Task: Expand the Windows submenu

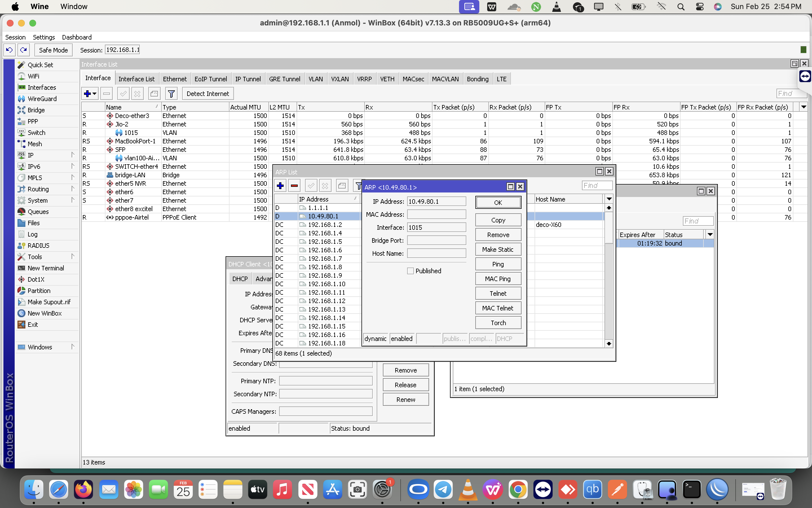Action: tap(47, 347)
